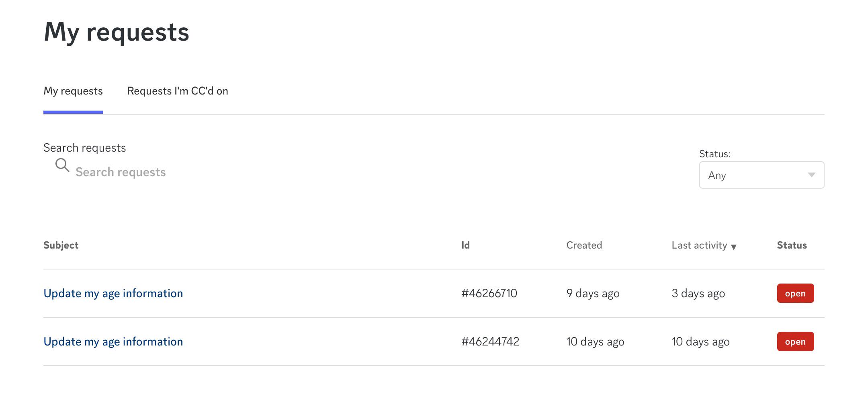Click the request number #46266710
868x401 pixels.
pos(489,294)
